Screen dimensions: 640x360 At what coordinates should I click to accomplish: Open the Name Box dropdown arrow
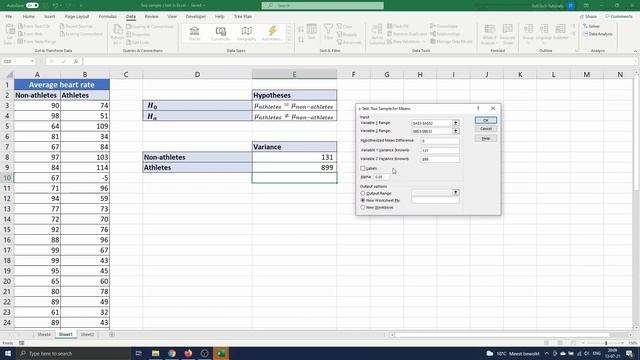click(32, 61)
